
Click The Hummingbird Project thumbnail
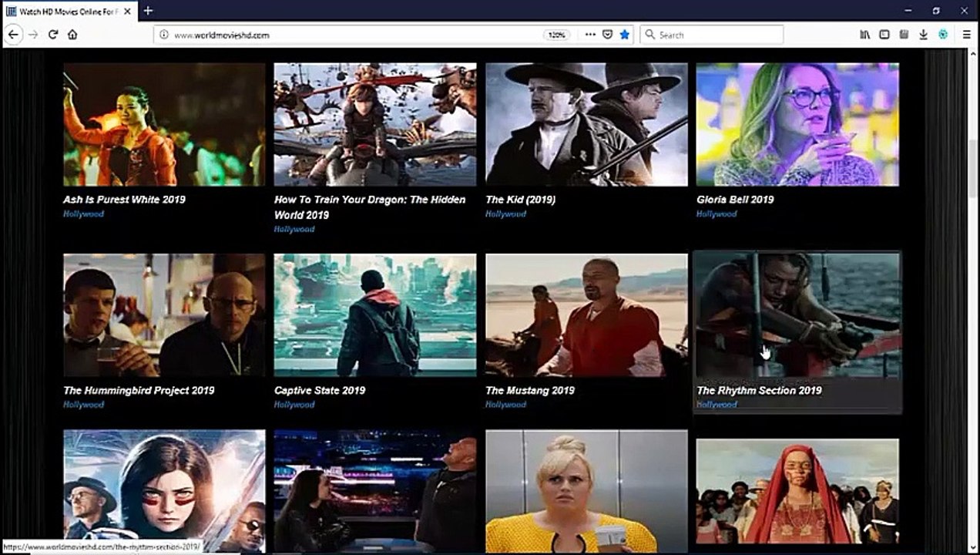point(164,315)
